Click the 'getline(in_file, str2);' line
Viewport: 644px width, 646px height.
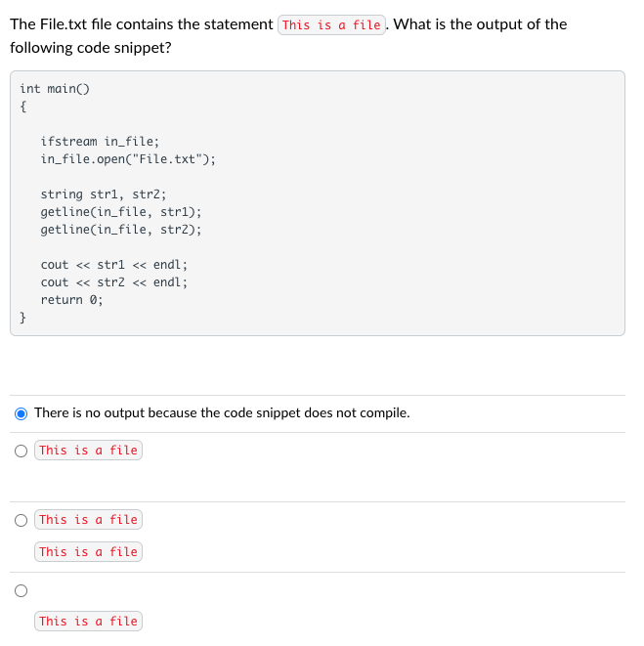point(121,230)
